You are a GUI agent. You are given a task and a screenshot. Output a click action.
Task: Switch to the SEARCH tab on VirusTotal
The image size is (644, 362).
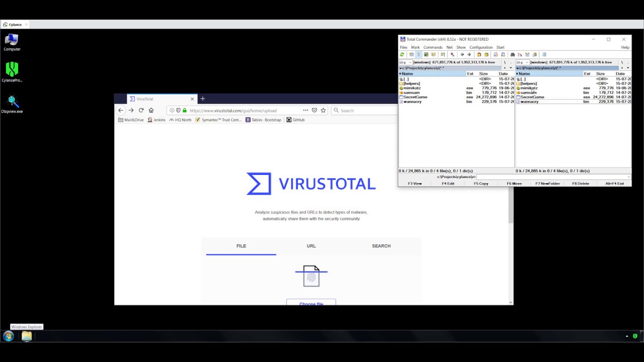click(381, 246)
